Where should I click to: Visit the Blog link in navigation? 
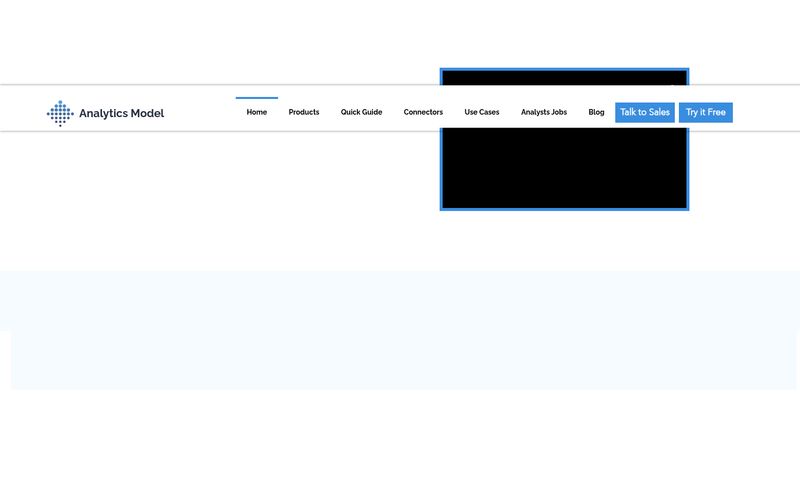(x=596, y=112)
